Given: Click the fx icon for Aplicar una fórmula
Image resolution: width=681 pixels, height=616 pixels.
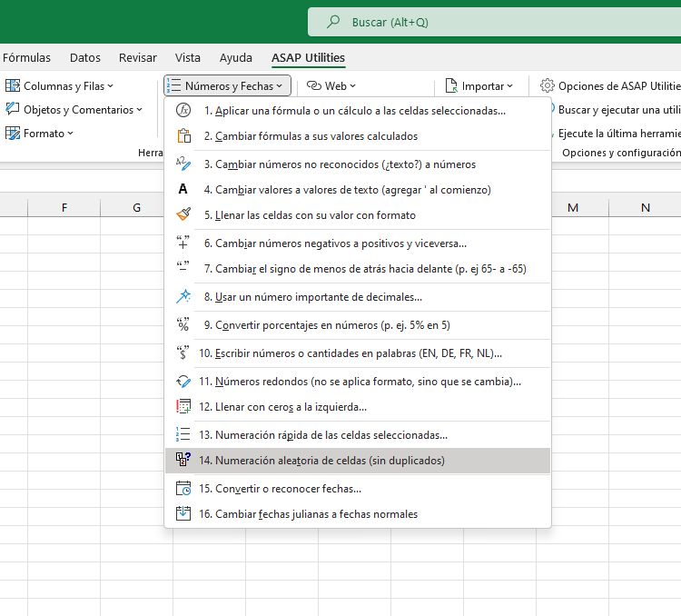Looking at the screenshot, I should tap(183, 111).
